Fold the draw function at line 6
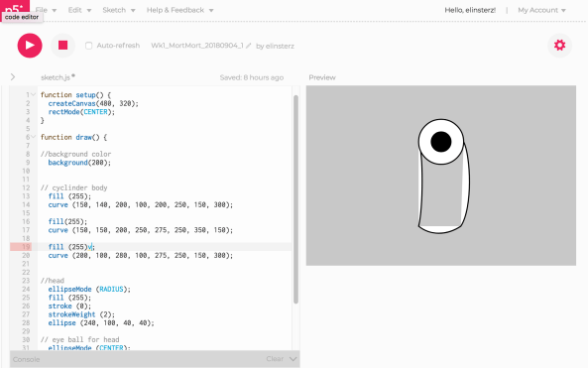Screen dimensions: 588x368 (x=34, y=137)
